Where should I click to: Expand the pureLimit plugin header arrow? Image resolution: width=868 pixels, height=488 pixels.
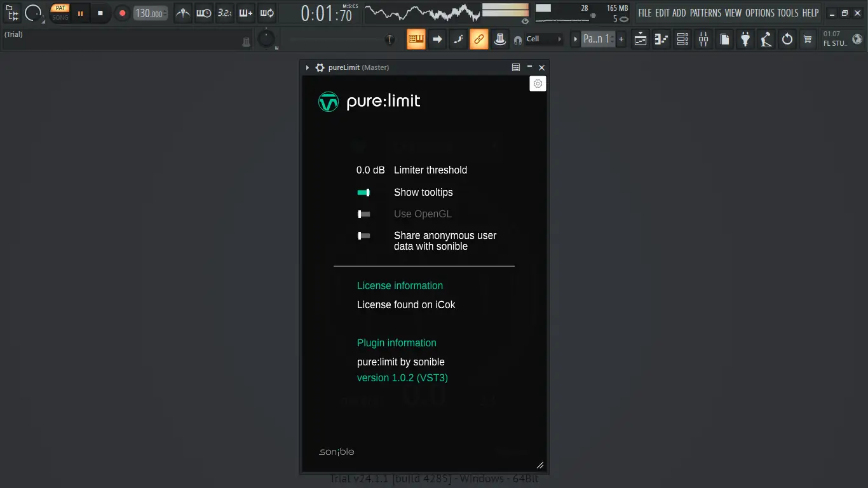(308, 67)
